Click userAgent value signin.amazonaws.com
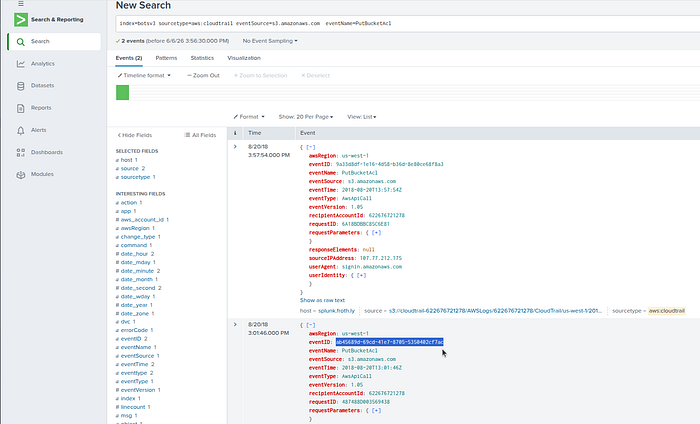 tap(372, 267)
